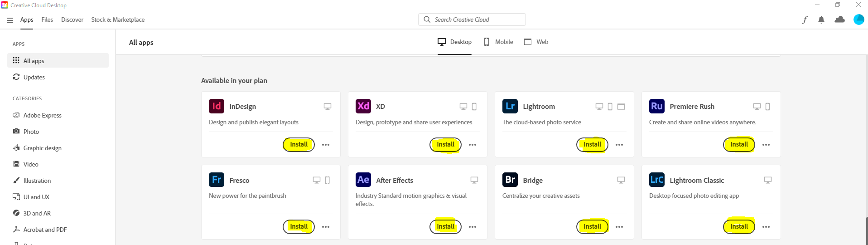This screenshot has width=868, height=245.
Task: Open the hamburger menu icon
Action: (x=10, y=20)
